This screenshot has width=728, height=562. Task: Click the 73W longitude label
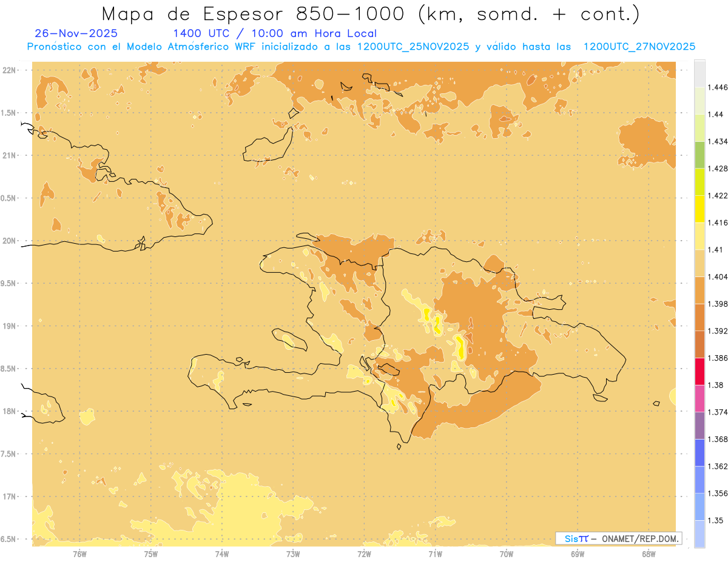293,554
